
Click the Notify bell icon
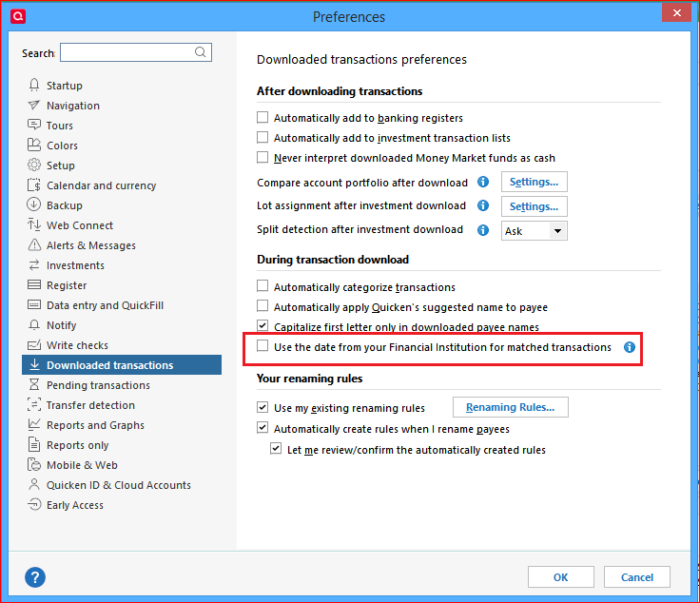[x=34, y=325]
